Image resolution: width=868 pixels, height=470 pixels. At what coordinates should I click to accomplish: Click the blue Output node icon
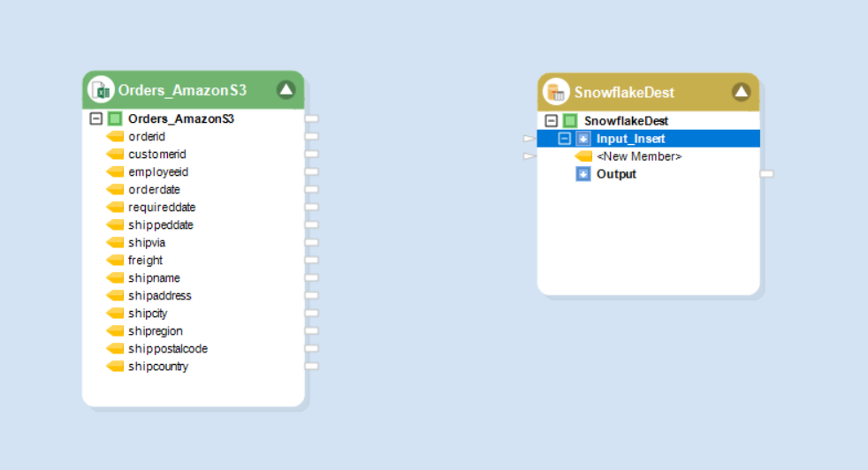583,174
